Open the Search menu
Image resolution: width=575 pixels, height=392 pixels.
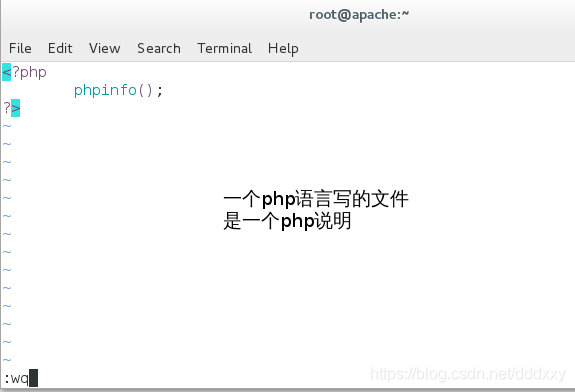pyautogui.click(x=159, y=48)
